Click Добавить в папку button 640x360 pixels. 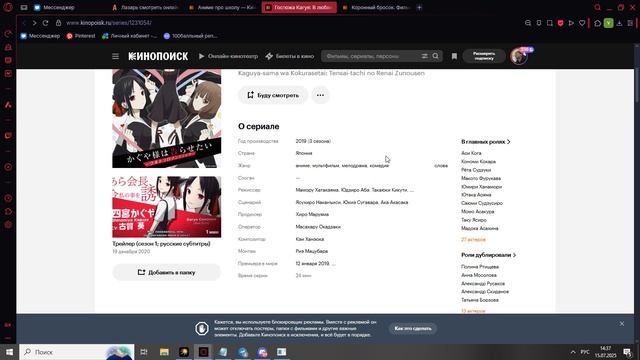coord(167,272)
